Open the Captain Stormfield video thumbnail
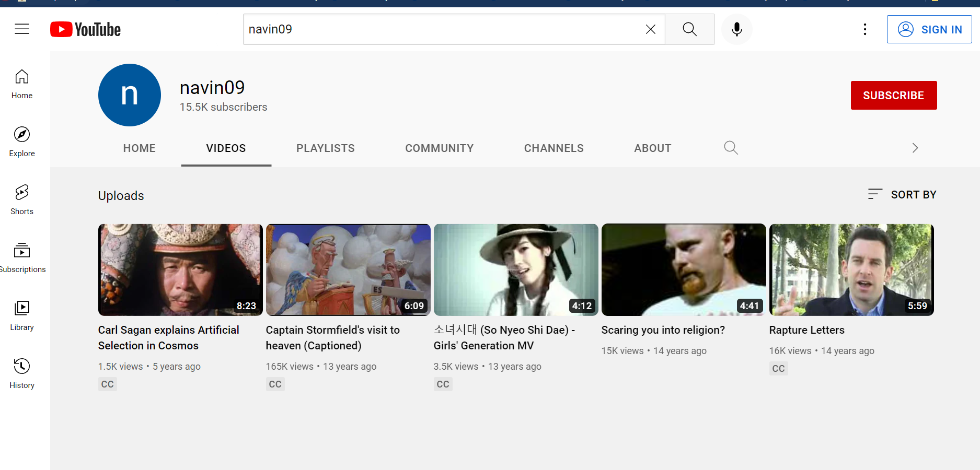This screenshot has width=980, height=470. click(348, 269)
